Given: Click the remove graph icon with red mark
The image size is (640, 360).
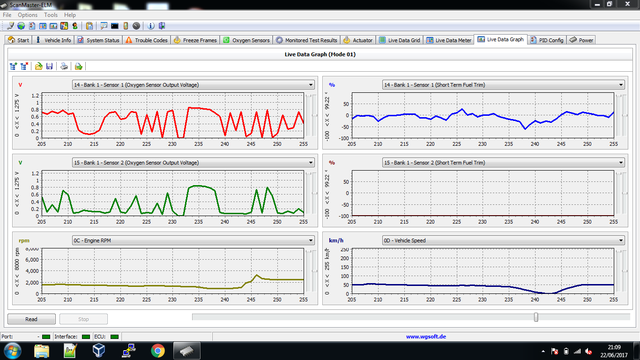Looking at the screenshot, I should pyautogui.click(x=24, y=66).
